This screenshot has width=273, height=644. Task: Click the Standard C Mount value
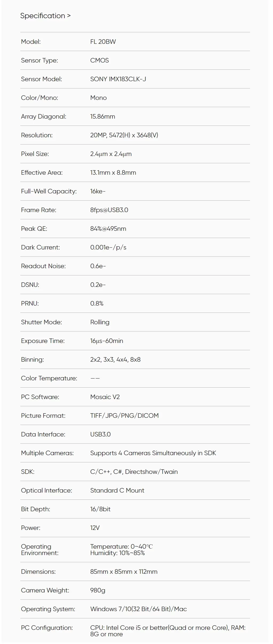117,490
